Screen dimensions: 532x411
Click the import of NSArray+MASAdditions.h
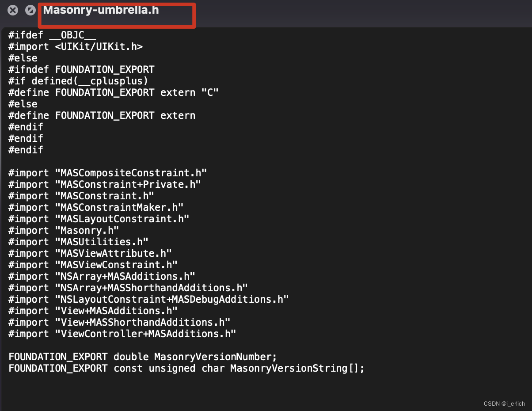(x=102, y=276)
